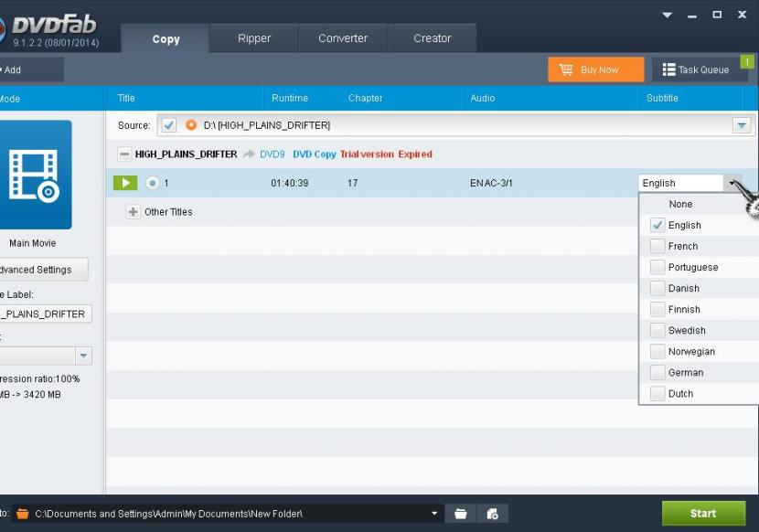Click the Add button
The height and width of the screenshot is (532, 759).
29,69
